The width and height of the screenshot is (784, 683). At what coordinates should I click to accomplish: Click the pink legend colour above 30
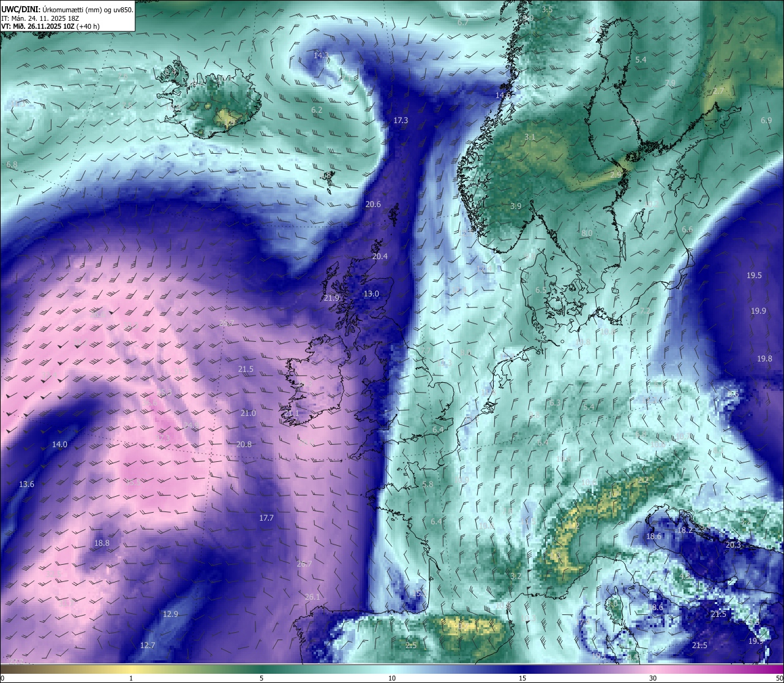pos(653,670)
